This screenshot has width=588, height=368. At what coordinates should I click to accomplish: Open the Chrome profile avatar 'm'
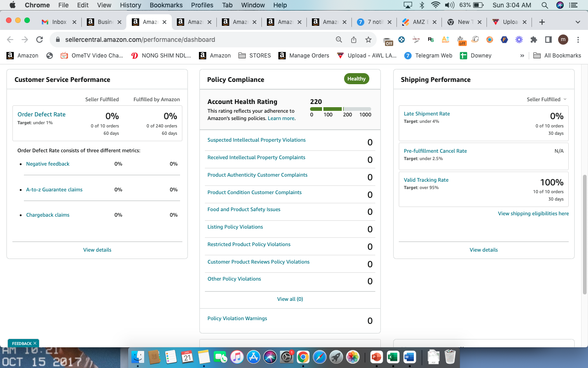point(563,40)
